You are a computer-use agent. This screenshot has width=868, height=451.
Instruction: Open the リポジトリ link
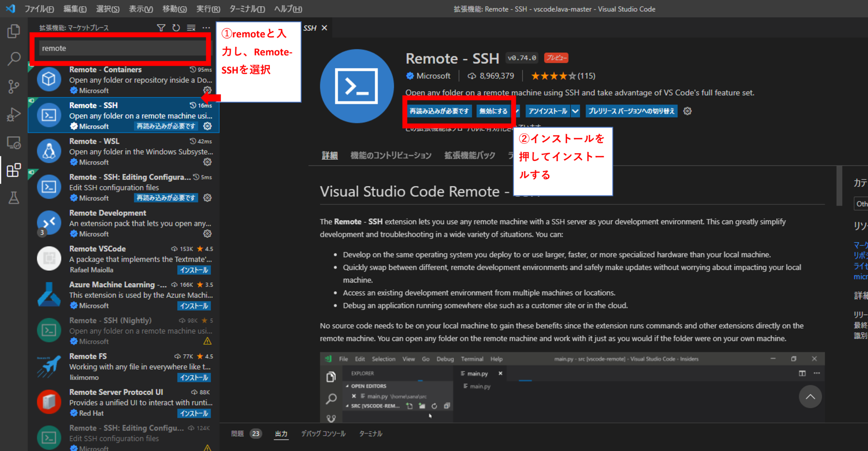point(861,255)
